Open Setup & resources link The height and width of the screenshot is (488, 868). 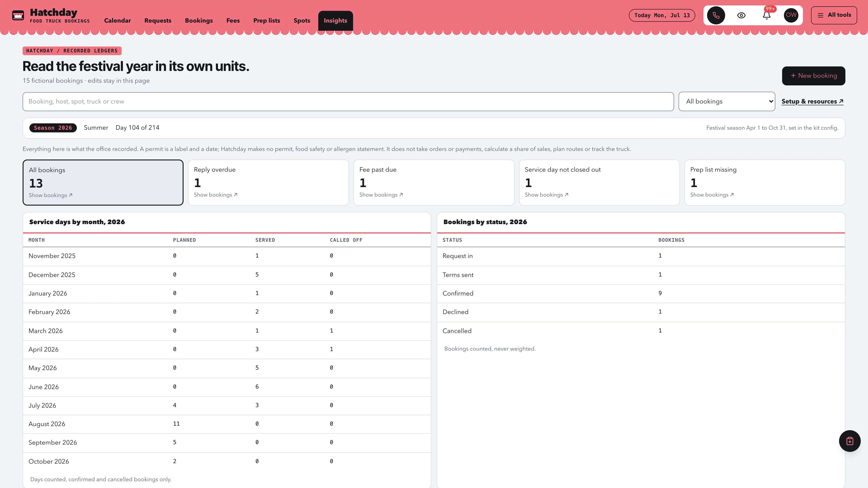point(812,101)
